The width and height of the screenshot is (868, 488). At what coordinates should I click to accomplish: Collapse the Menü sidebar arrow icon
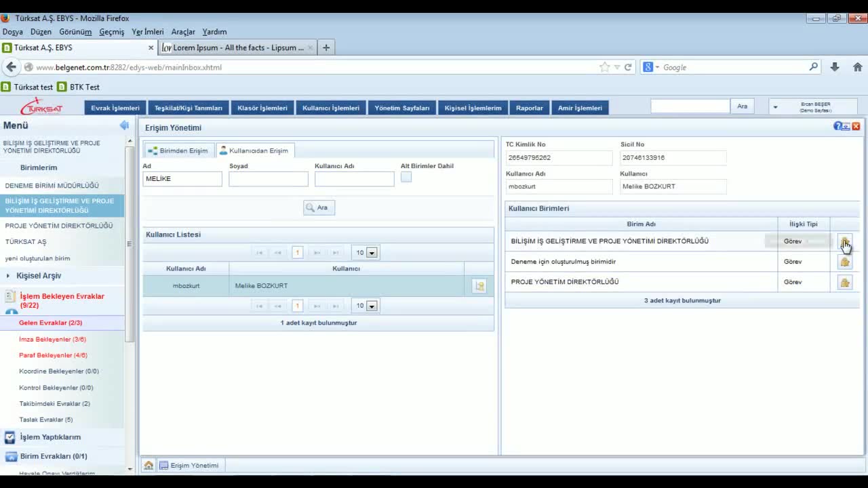pyautogui.click(x=124, y=125)
